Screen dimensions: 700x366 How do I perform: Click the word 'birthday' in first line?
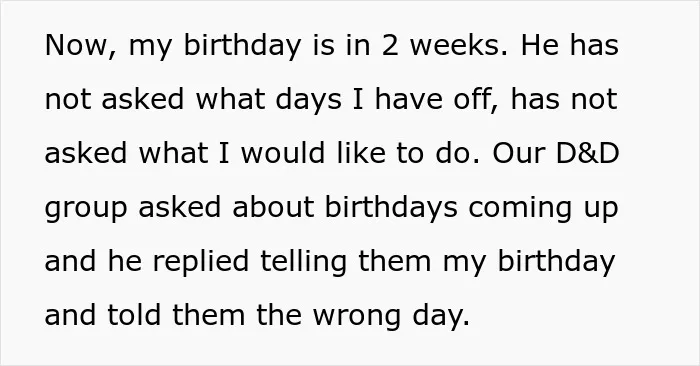[x=242, y=47]
